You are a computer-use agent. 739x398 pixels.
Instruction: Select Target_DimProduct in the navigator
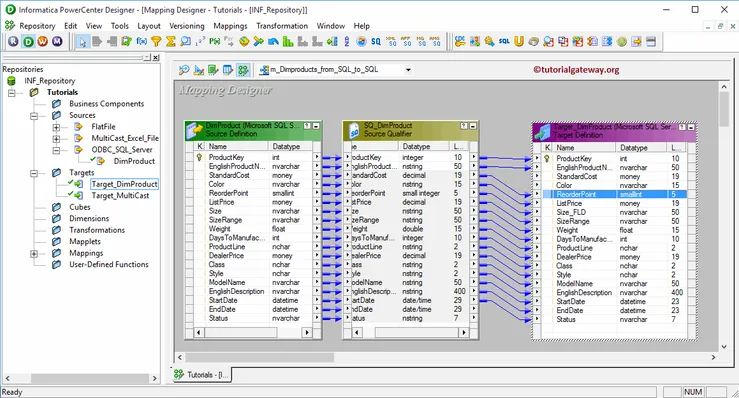[x=124, y=184]
